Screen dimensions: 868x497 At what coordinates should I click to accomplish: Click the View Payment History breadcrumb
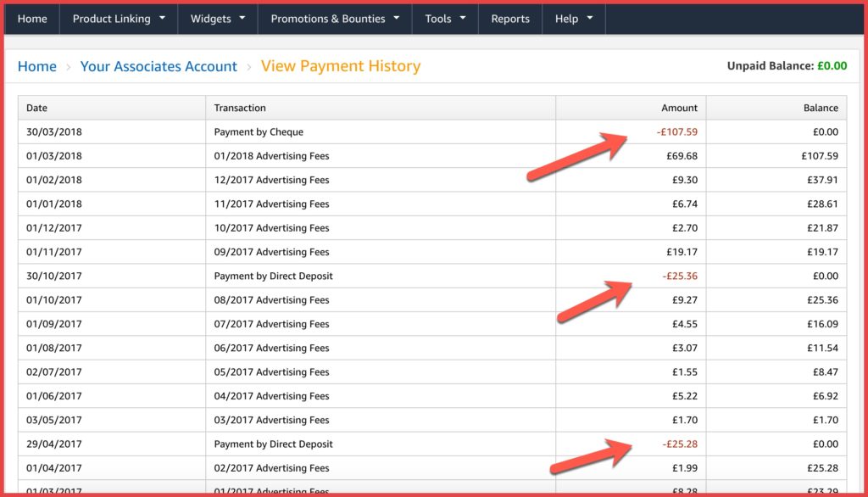coord(341,66)
